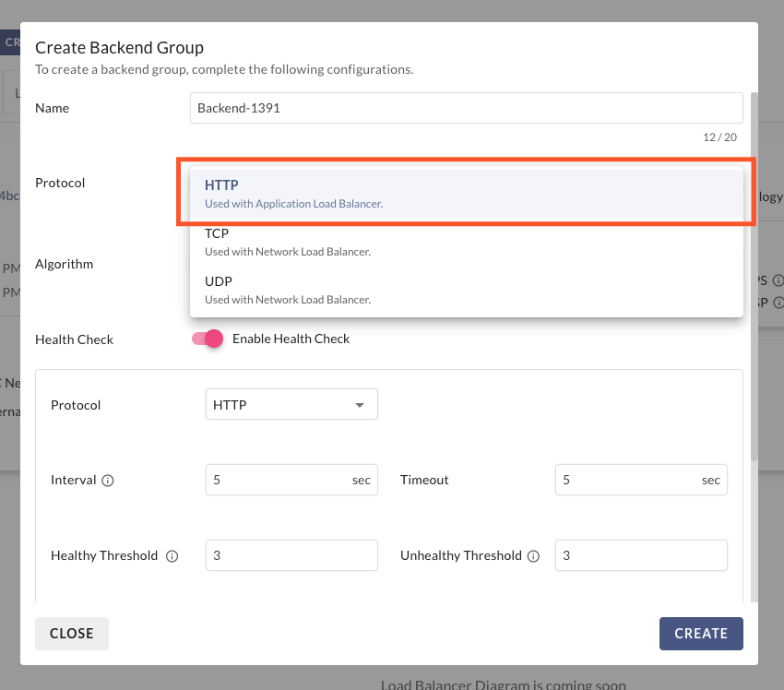Click into the Timeout seconds field
The width and height of the screenshot is (784, 690).
pos(627,481)
